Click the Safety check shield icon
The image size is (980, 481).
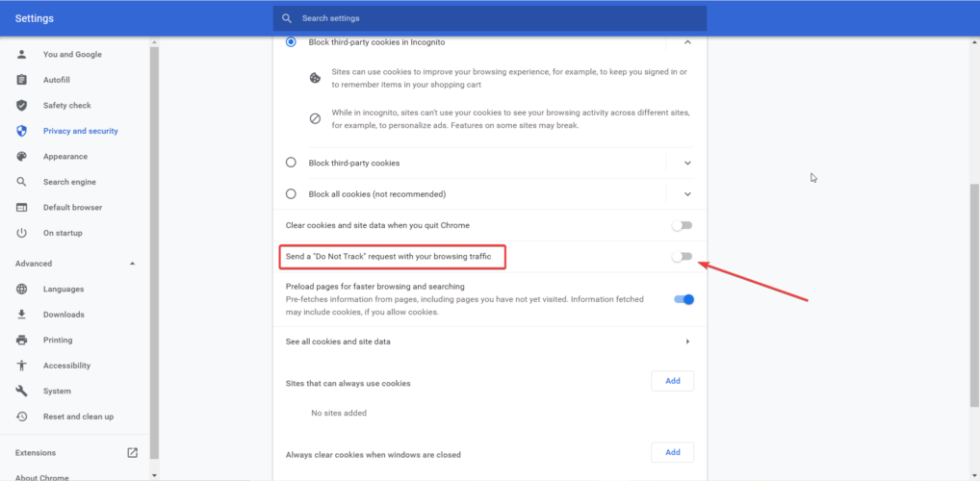point(22,106)
